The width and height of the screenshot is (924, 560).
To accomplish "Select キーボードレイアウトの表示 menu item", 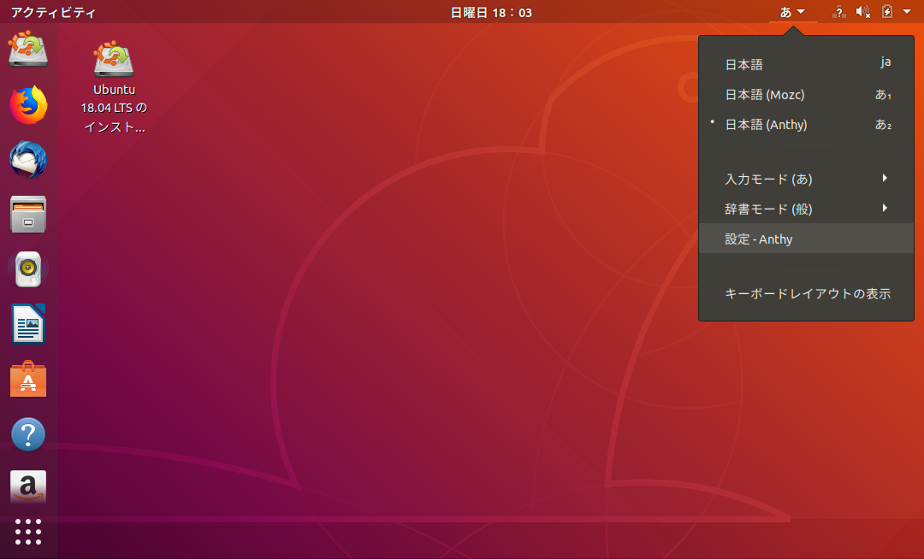I will tap(807, 294).
